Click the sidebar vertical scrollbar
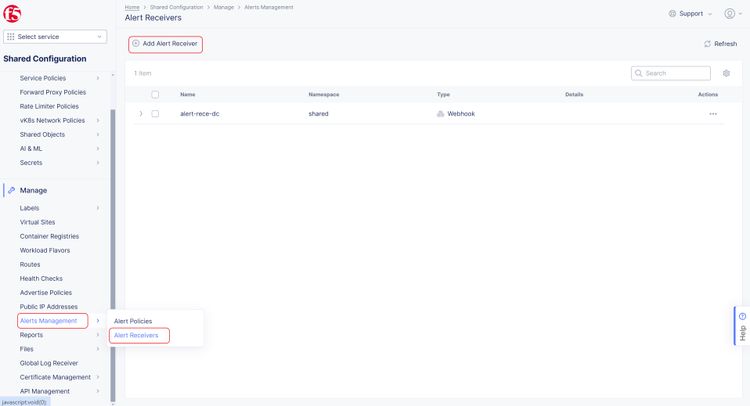 [113, 255]
